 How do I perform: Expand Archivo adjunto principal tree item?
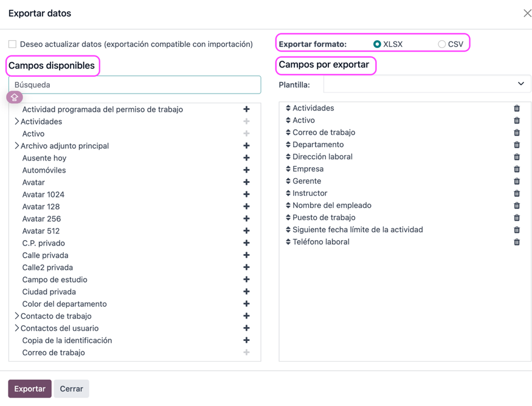pos(16,145)
